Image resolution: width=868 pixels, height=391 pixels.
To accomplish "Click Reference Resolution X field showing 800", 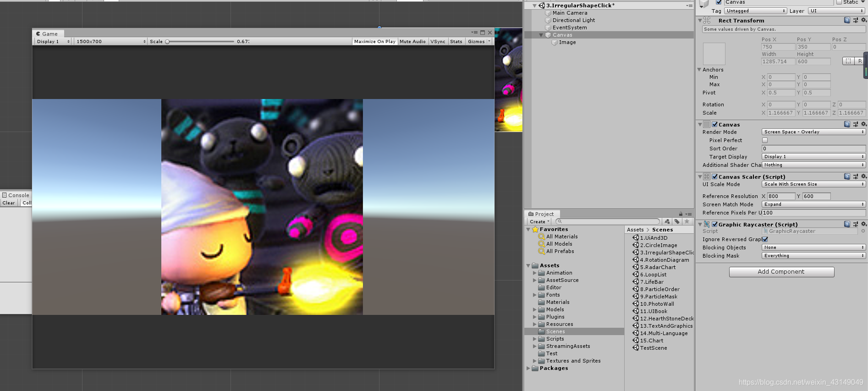I will 781,196.
